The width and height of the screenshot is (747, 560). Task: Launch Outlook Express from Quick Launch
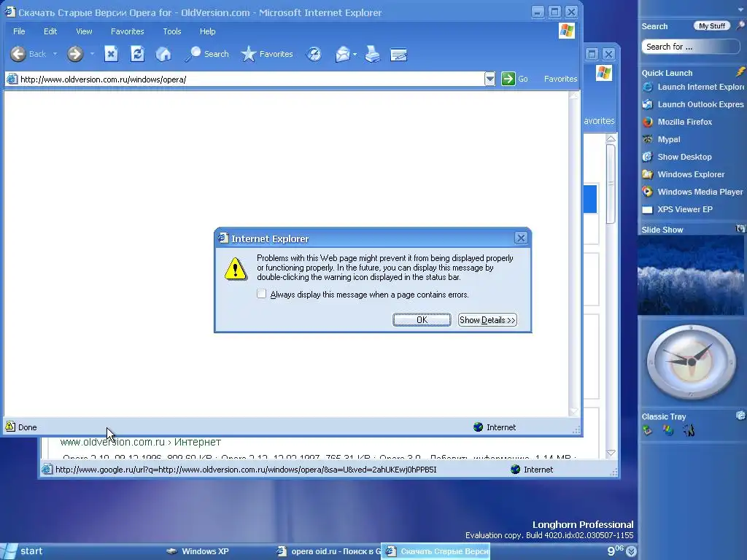click(x=693, y=104)
